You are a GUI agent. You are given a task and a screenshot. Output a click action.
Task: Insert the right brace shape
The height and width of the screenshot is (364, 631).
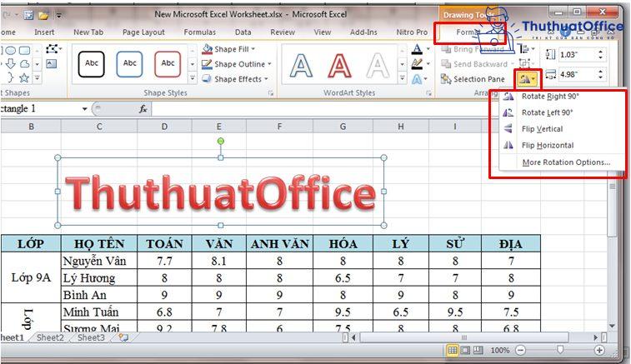pyautogui.click(x=11, y=77)
